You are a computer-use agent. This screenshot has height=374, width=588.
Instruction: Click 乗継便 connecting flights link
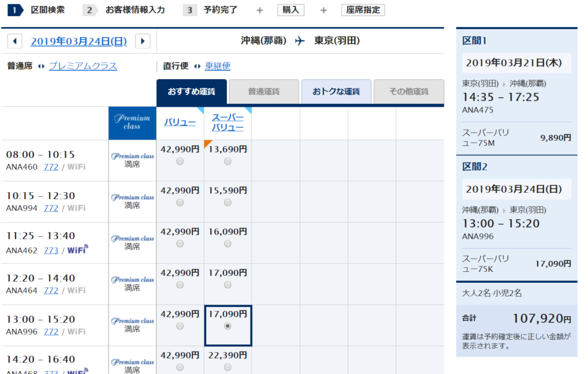[x=218, y=66]
